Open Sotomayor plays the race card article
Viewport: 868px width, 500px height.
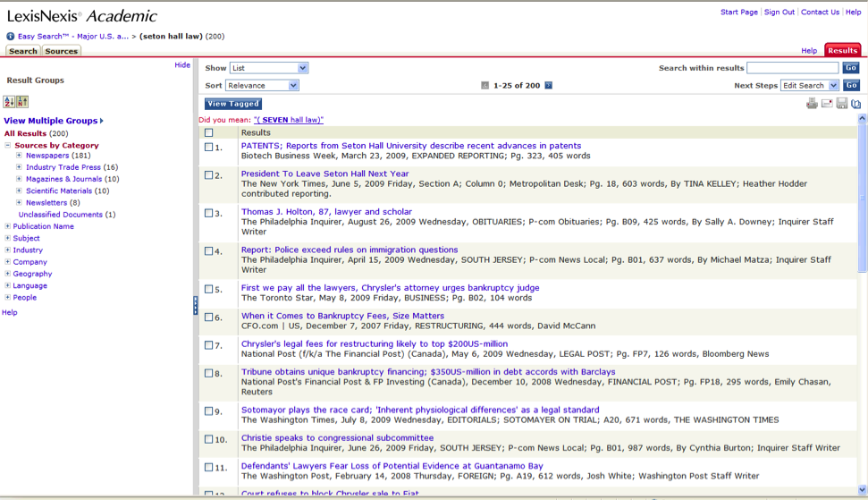[419, 410]
